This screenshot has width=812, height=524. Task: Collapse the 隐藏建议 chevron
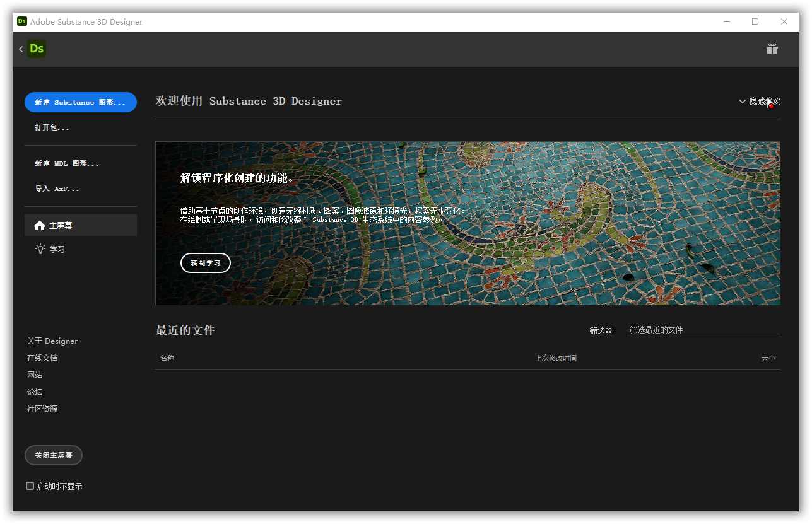pyautogui.click(x=743, y=102)
